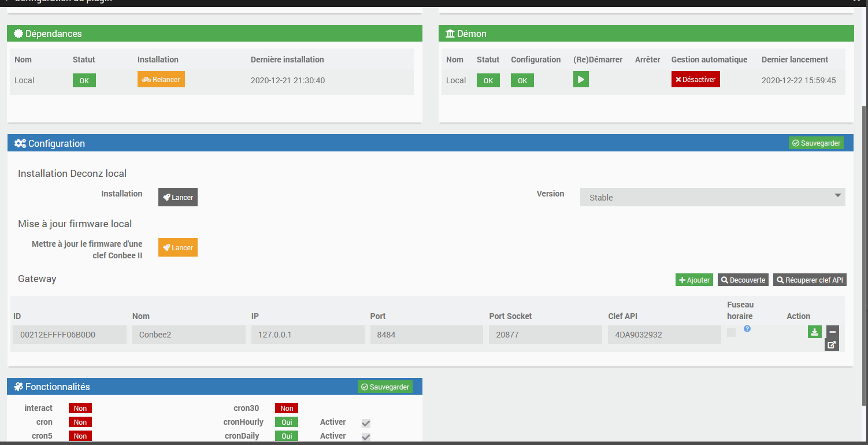Screen dimensions: 868x445
Task: Click the Dernier lancement column header
Action: click(x=795, y=60)
